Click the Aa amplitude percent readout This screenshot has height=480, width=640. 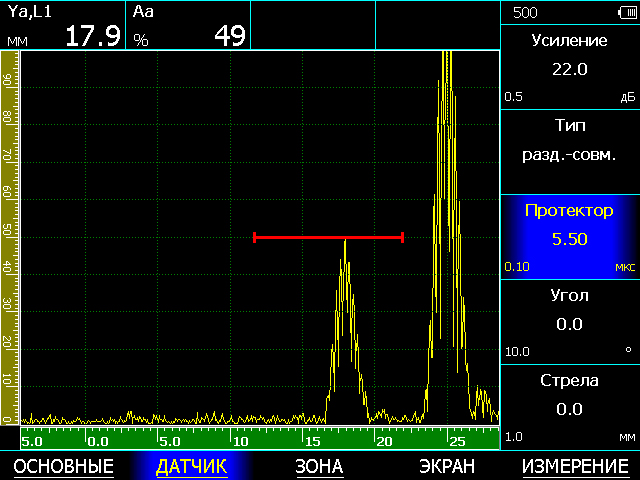tap(189, 25)
